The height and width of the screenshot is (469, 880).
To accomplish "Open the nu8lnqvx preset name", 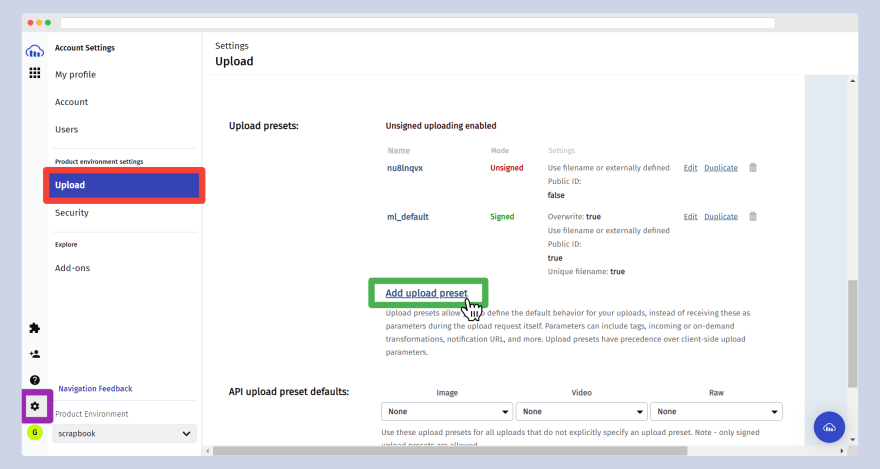I will [405, 168].
